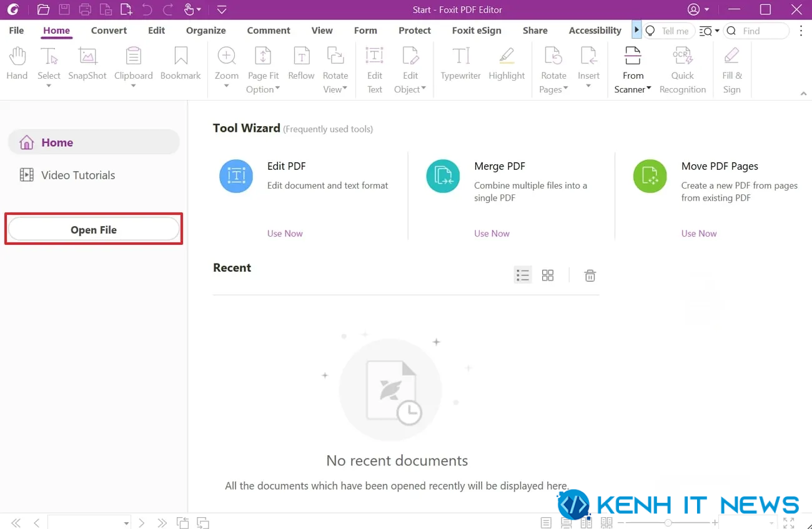Click the zoom in plus sign on slider
Image resolution: width=812 pixels, height=529 pixels.
pos(715,523)
